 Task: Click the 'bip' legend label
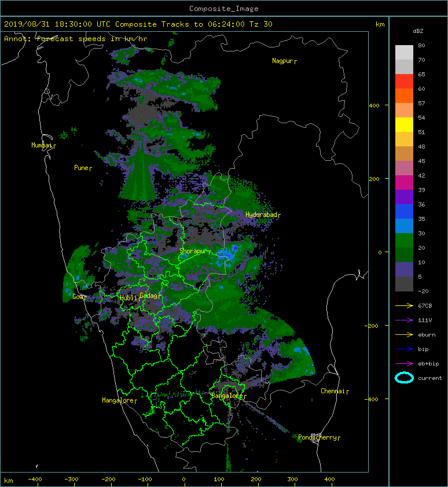click(423, 349)
